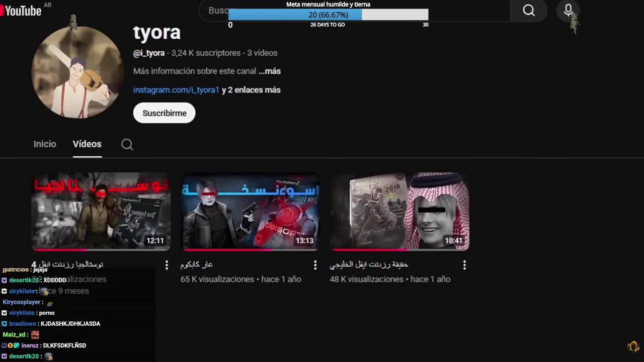Click the title of the 48 K visualizaciones video

click(x=369, y=264)
